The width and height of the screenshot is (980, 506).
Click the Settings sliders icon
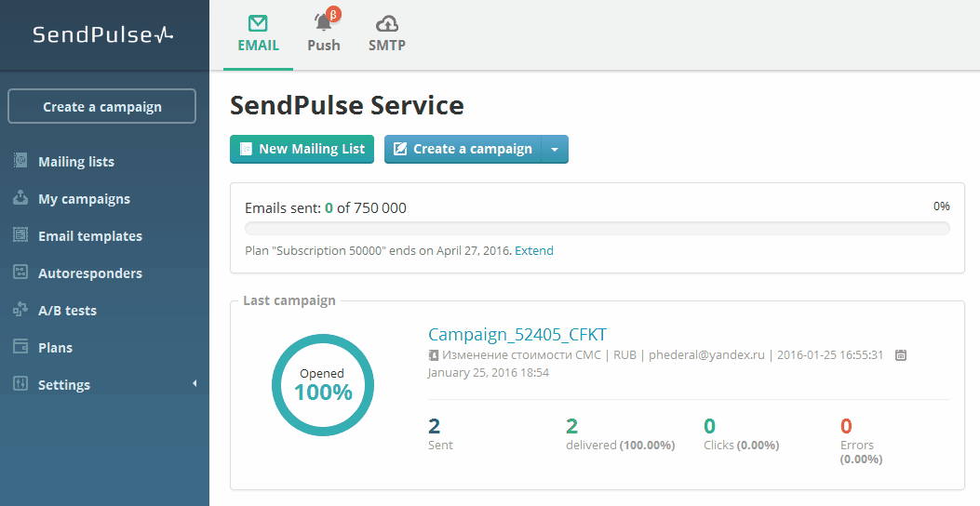[20, 384]
